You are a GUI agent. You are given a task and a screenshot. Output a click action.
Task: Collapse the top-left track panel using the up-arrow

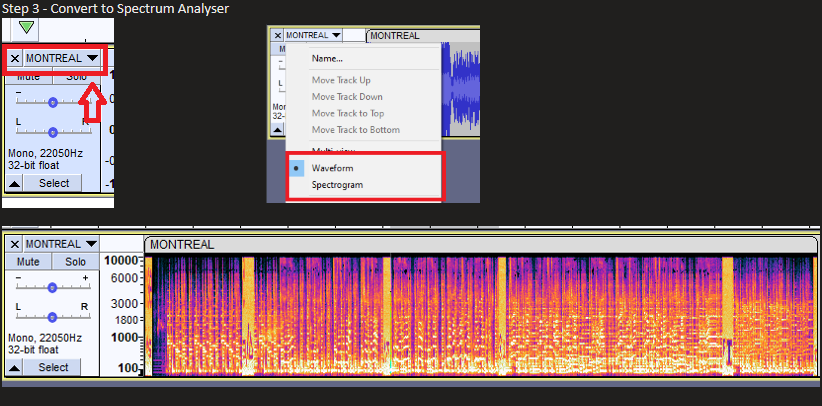[x=16, y=183]
